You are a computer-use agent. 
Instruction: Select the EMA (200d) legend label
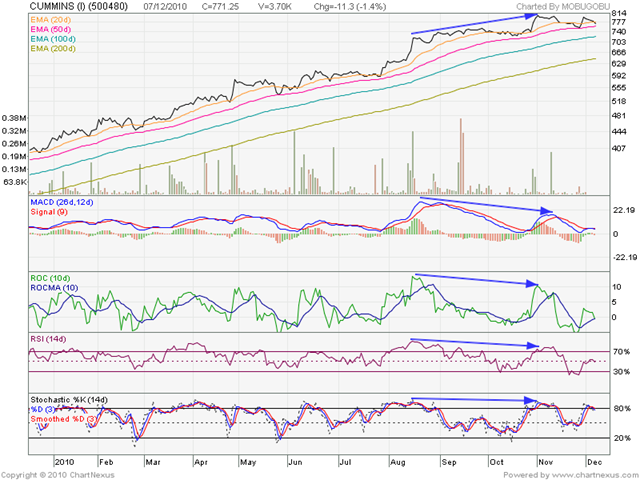(53, 49)
